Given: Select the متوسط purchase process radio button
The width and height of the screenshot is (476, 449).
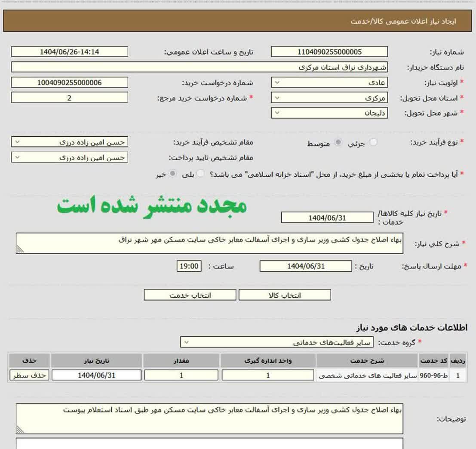Looking at the screenshot, I should [339, 143].
